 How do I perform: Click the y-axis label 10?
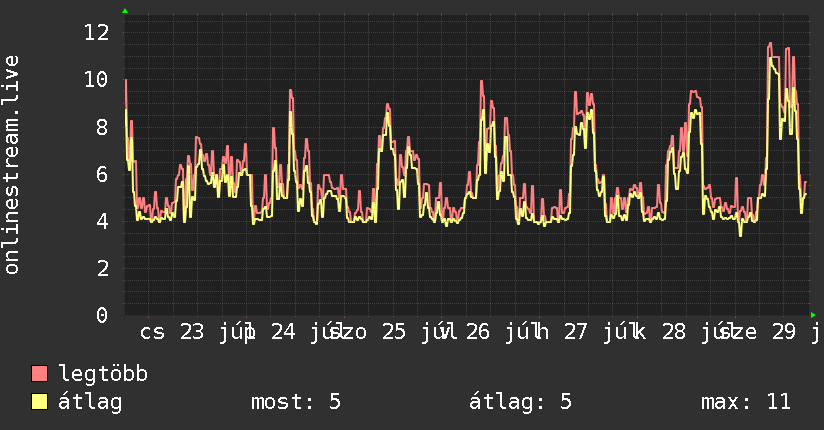(x=97, y=80)
